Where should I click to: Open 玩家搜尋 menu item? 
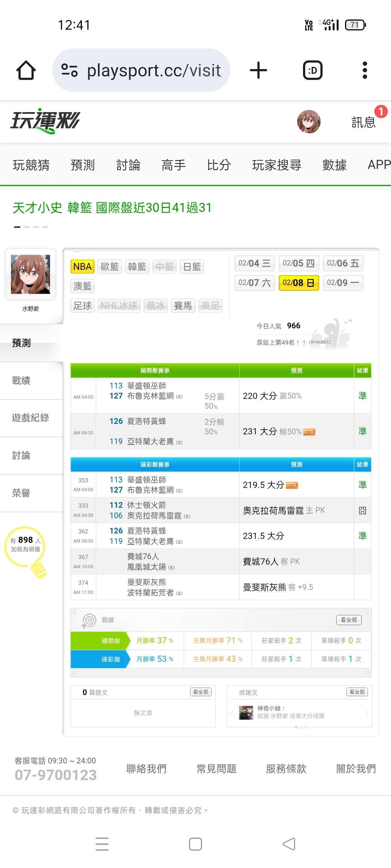click(277, 165)
